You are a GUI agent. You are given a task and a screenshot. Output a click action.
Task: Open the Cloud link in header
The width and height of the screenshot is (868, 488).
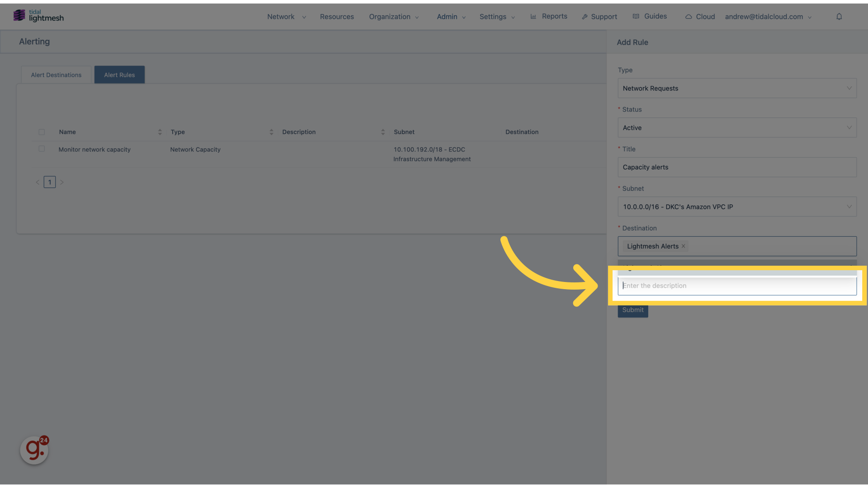(x=705, y=17)
